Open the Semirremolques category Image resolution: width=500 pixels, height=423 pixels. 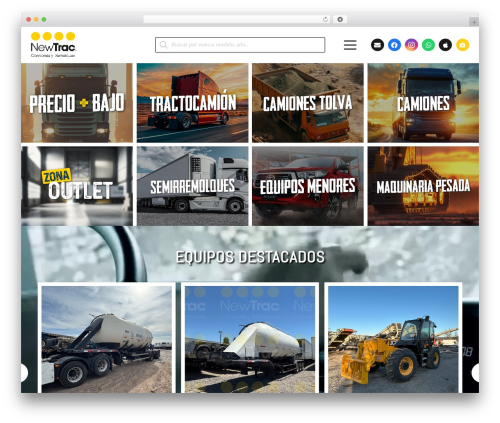click(193, 186)
